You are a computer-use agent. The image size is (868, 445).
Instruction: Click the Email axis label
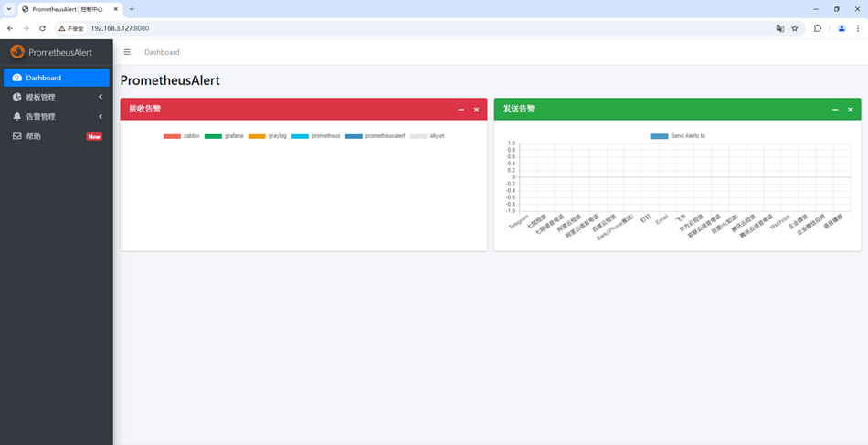(662, 219)
